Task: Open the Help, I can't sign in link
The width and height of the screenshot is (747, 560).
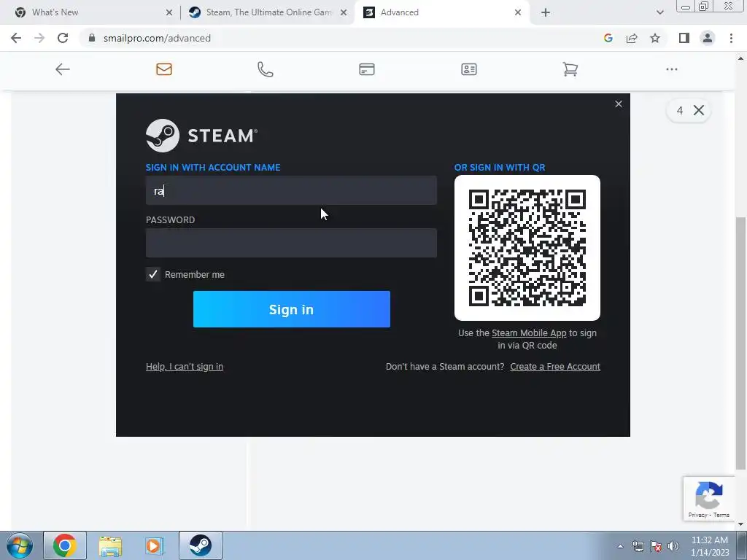Action: [185, 367]
